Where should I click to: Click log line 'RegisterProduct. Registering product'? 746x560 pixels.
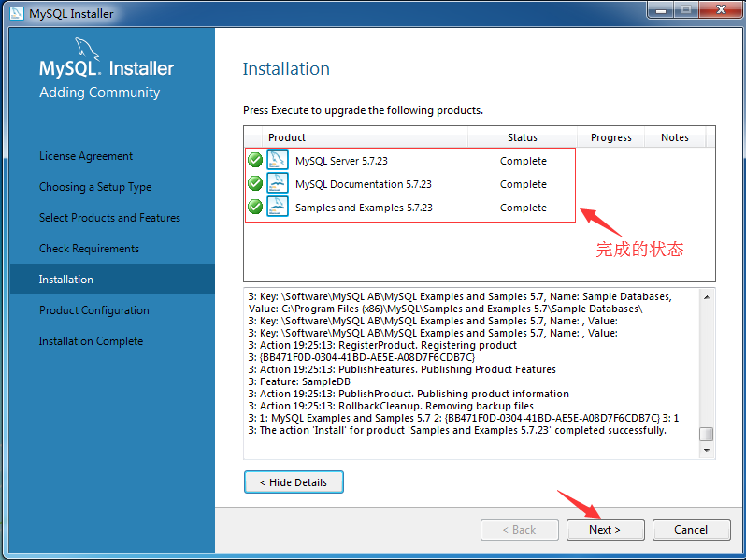(x=382, y=345)
